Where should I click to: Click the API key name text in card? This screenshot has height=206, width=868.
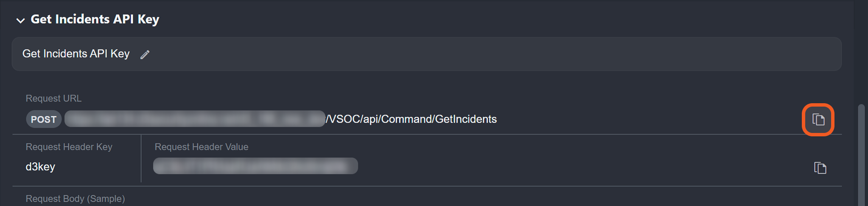76,54
